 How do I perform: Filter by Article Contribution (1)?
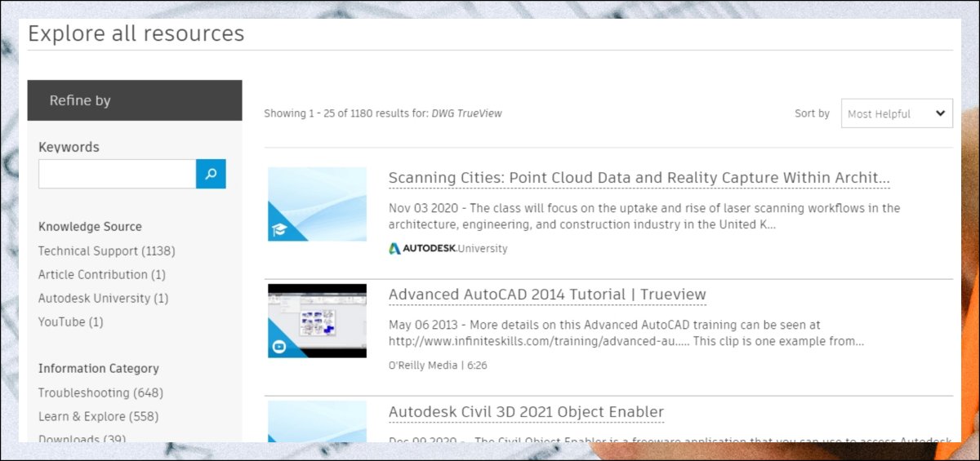click(102, 275)
